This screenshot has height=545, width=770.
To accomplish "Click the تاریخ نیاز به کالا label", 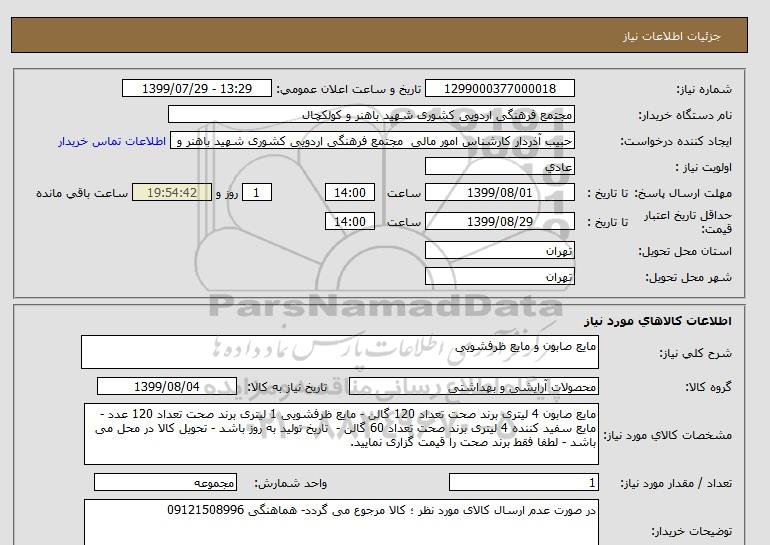I will (286, 387).
